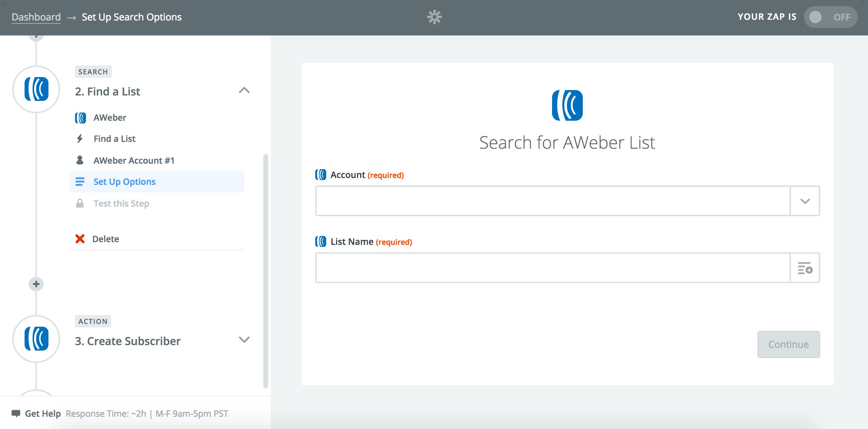Click the Continue button
The width and height of the screenshot is (868, 429).
(789, 344)
